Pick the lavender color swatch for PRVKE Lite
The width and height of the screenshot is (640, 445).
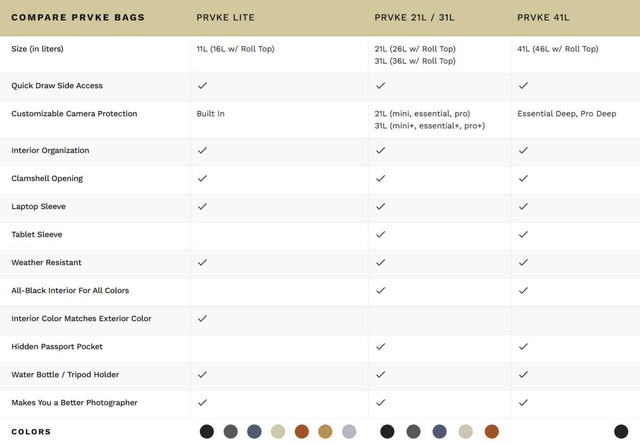[x=349, y=432]
